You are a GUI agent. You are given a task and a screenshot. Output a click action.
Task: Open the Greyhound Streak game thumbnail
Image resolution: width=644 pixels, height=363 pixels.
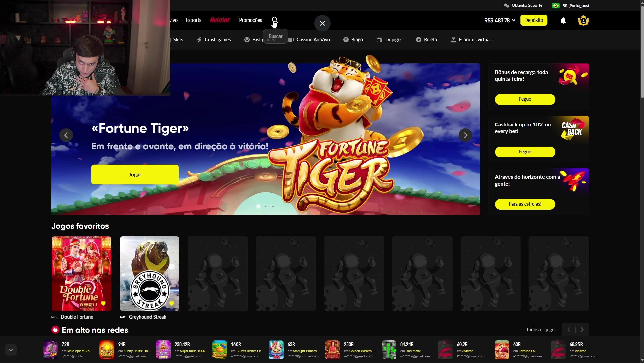[x=149, y=273]
